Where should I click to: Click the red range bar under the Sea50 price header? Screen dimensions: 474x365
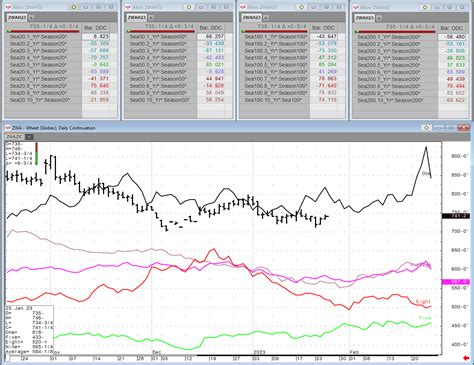click(x=161, y=31)
